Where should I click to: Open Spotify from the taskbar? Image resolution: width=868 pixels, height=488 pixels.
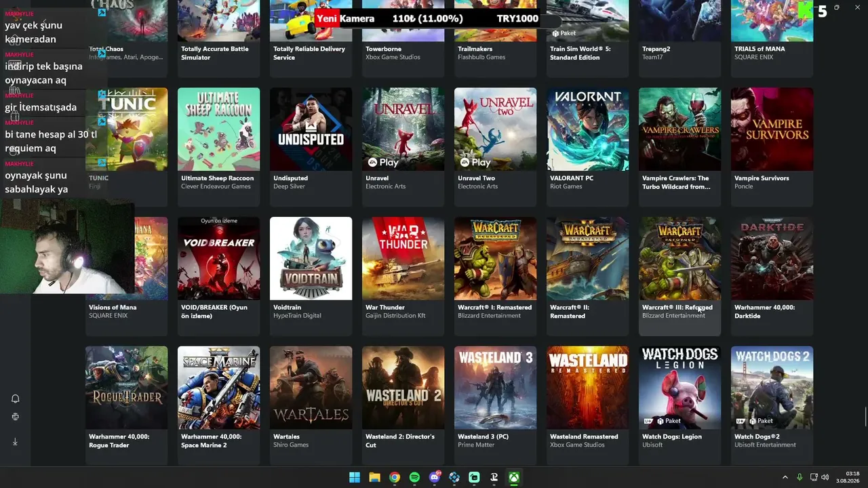point(414,477)
